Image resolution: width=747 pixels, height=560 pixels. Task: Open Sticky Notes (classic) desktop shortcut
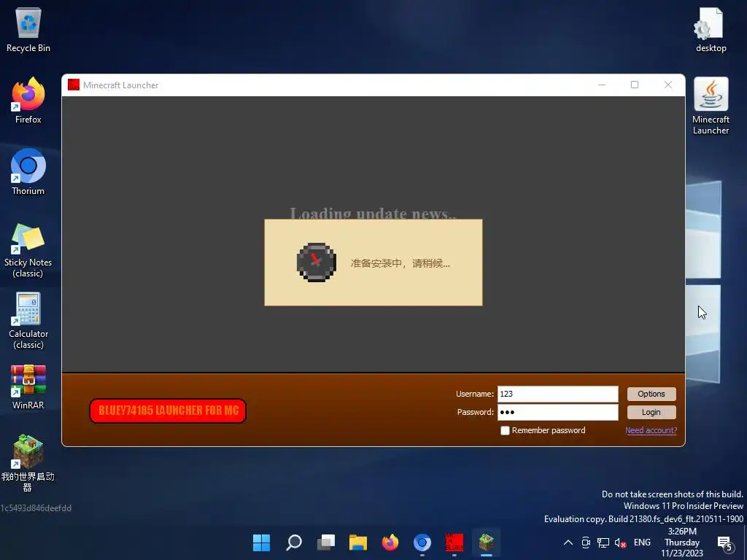pos(28,249)
